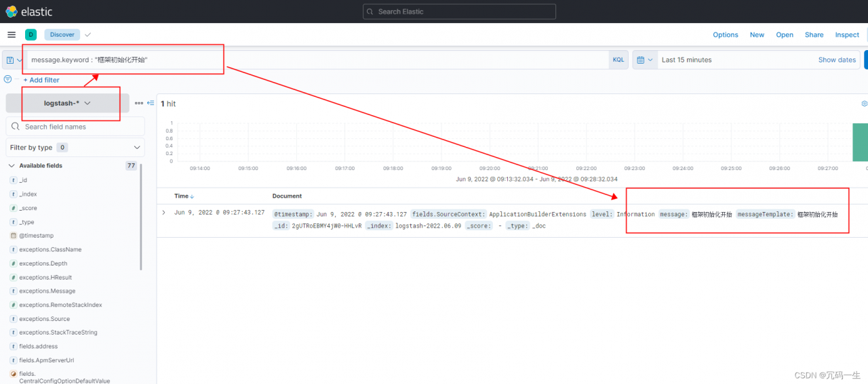Collapse the Available fields section
The width and height of the screenshot is (868, 384).
coord(11,166)
